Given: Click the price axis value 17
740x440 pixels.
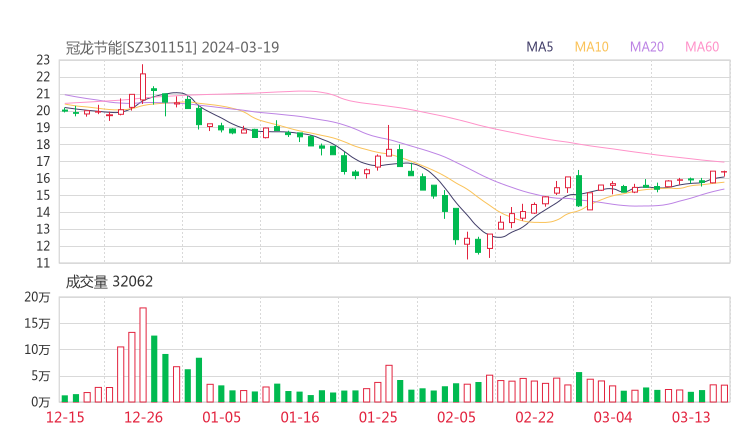Looking at the screenshot, I should click(x=43, y=161).
